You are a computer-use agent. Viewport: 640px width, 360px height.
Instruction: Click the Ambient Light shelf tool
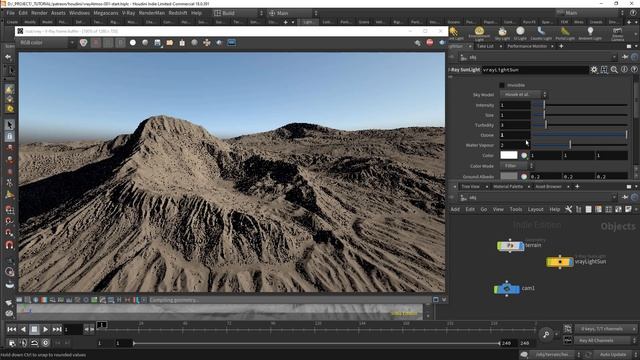click(590, 33)
